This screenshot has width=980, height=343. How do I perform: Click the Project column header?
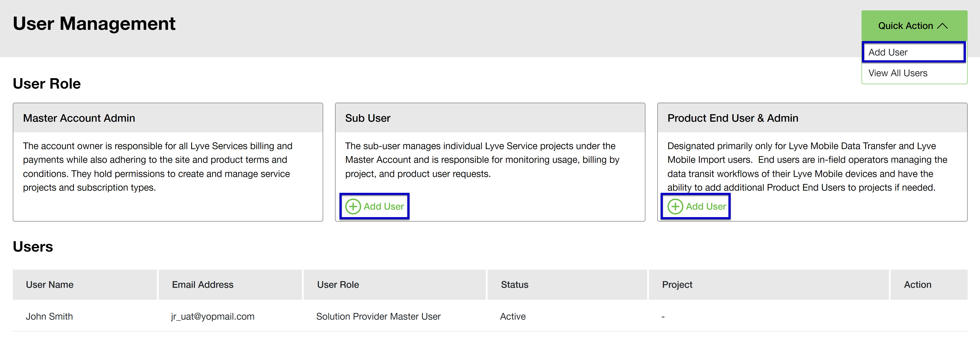tap(677, 284)
